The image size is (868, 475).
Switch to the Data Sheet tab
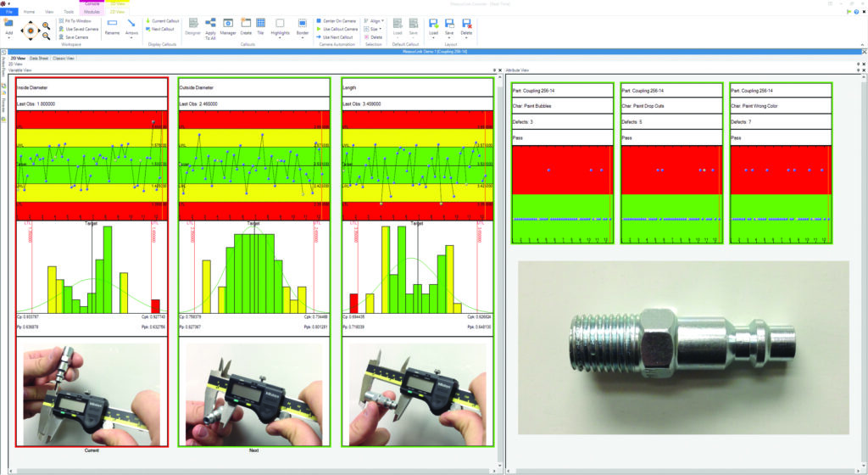coord(39,59)
